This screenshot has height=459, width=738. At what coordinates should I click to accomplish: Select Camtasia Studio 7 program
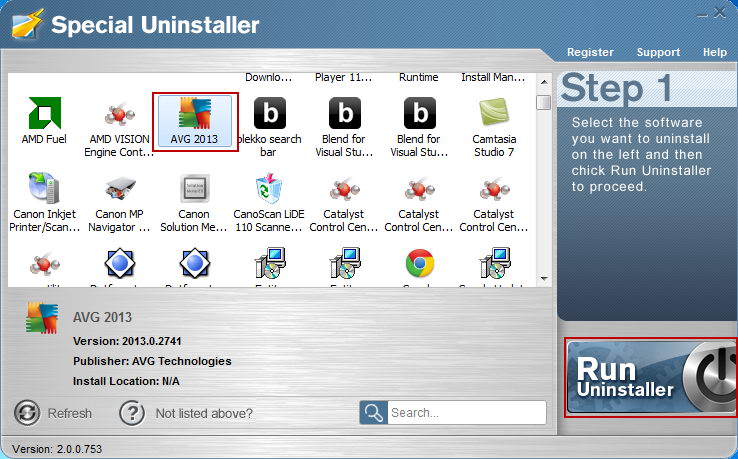tap(494, 127)
